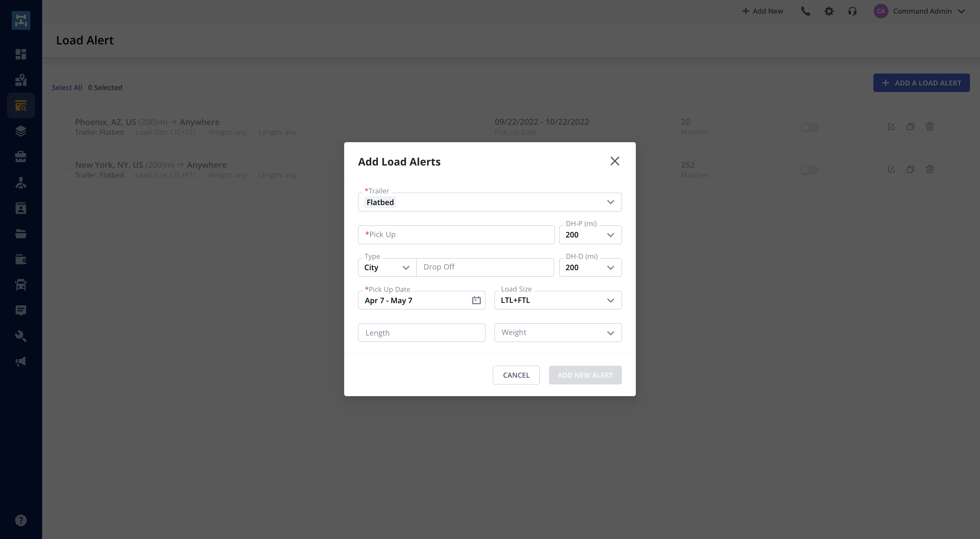Edit the New York, NY load alert
The image size is (980, 539).
[891, 169]
